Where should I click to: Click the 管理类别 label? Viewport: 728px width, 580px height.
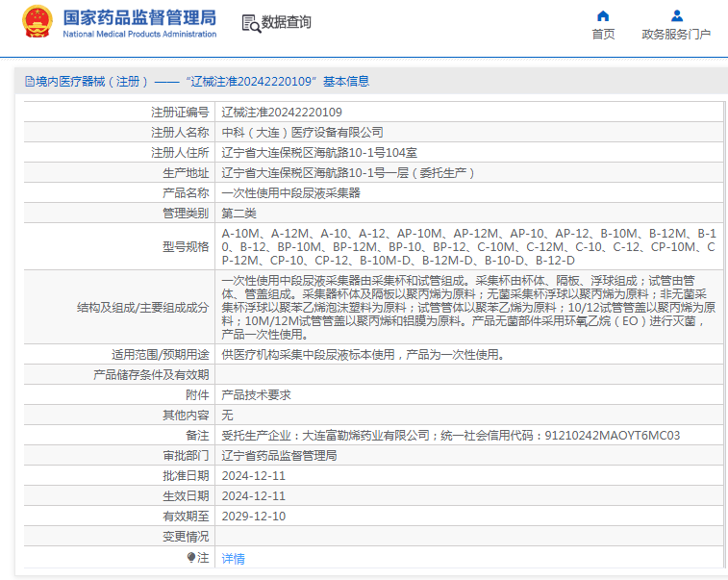click(x=186, y=214)
